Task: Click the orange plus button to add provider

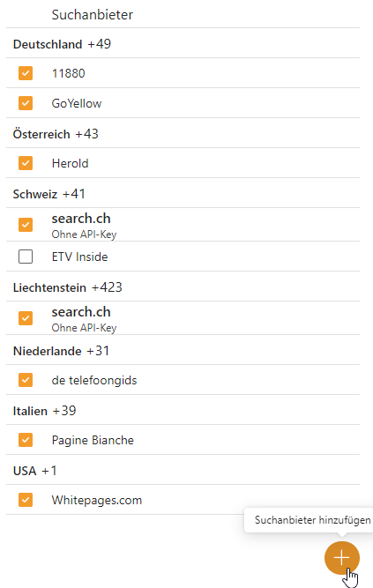Action: click(x=342, y=558)
